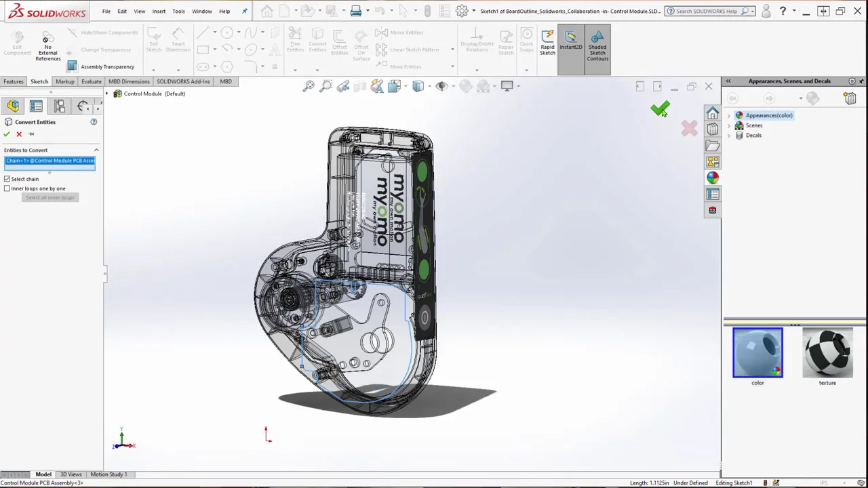Open the ConfigurationManager tab icon
The image size is (868, 488).
click(x=60, y=106)
